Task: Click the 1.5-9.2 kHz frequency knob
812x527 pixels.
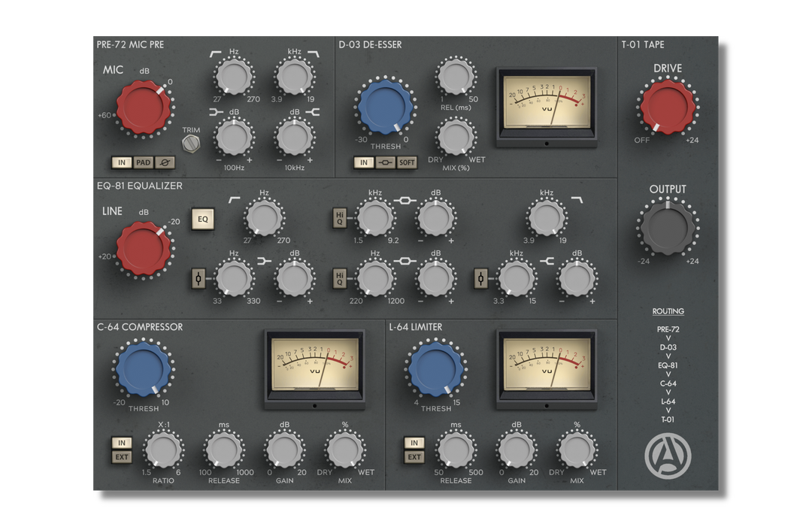Action: click(x=375, y=217)
